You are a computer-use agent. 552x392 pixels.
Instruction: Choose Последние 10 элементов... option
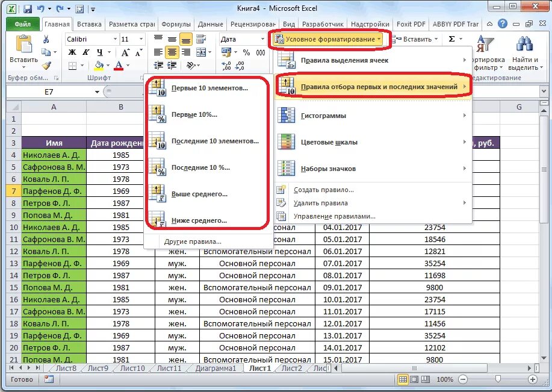click(x=208, y=141)
